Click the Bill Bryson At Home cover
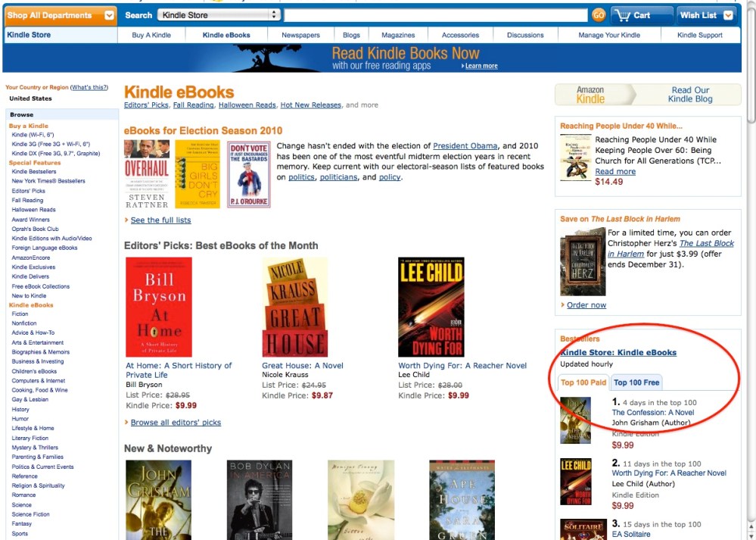756x540 pixels. (x=159, y=307)
